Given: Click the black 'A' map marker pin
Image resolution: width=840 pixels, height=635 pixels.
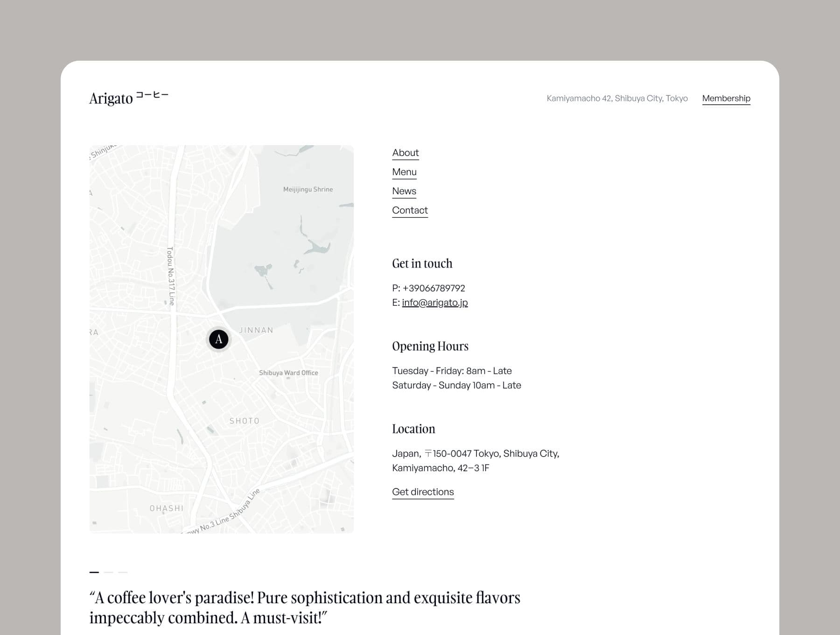Looking at the screenshot, I should pos(218,339).
